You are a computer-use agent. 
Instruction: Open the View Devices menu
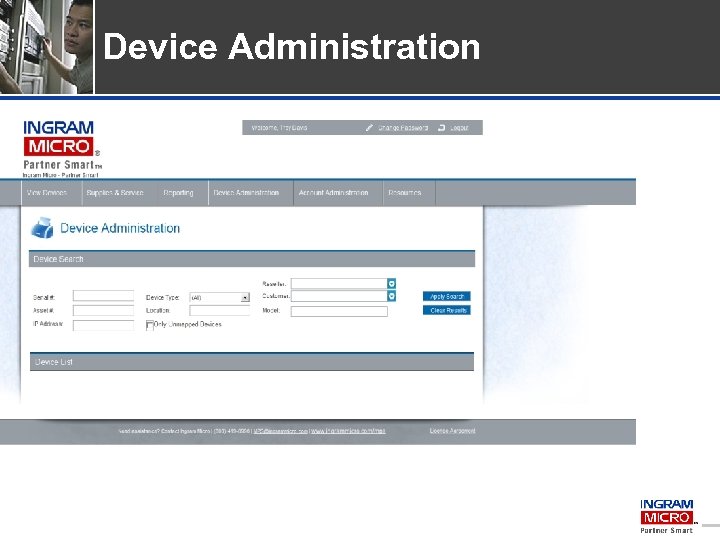(x=47, y=193)
